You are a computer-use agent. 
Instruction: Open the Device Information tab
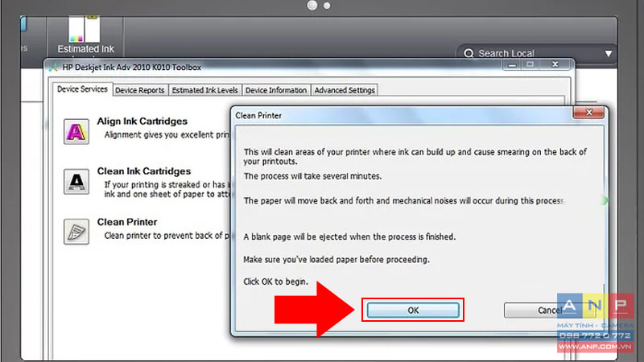[x=276, y=90]
